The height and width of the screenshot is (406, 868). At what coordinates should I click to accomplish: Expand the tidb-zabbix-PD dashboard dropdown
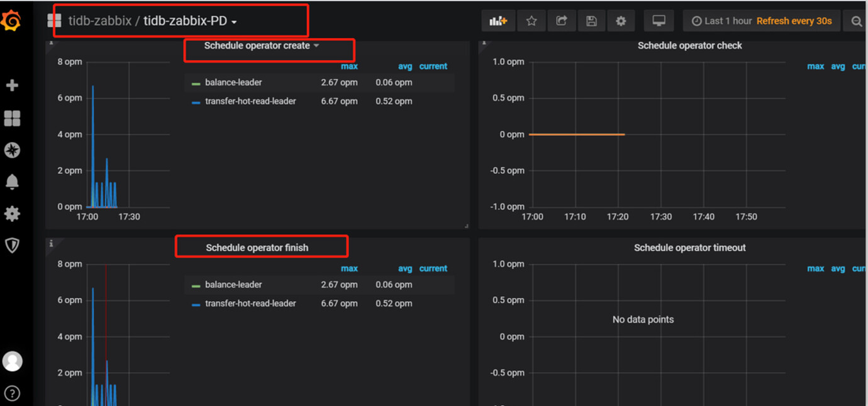pyautogui.click(x=190, y=21)
